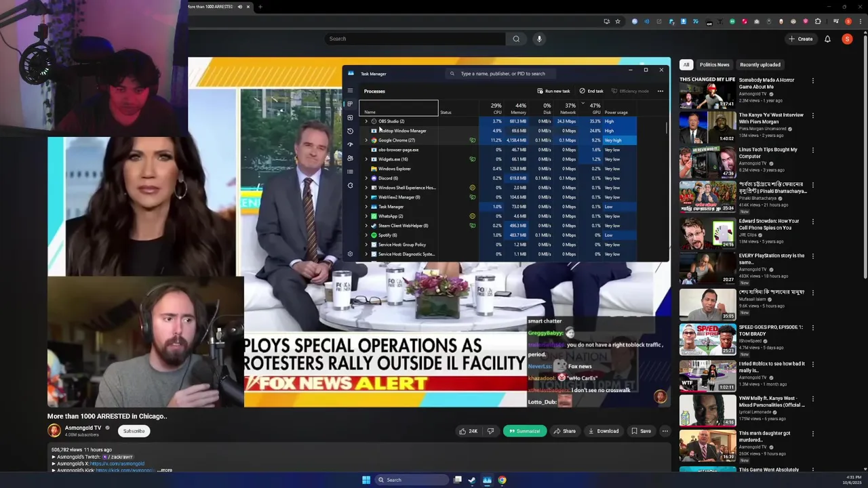The image size is (868, 488).
Task: Expand Discord process group
Action: [x=366, y=178]
